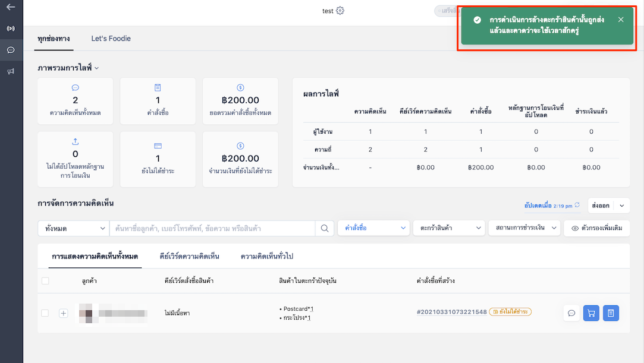Image resolution: width=644 pixels, height=363 pixels.
Task: Click the ลูกค้า column header
Action: [89, 281]
